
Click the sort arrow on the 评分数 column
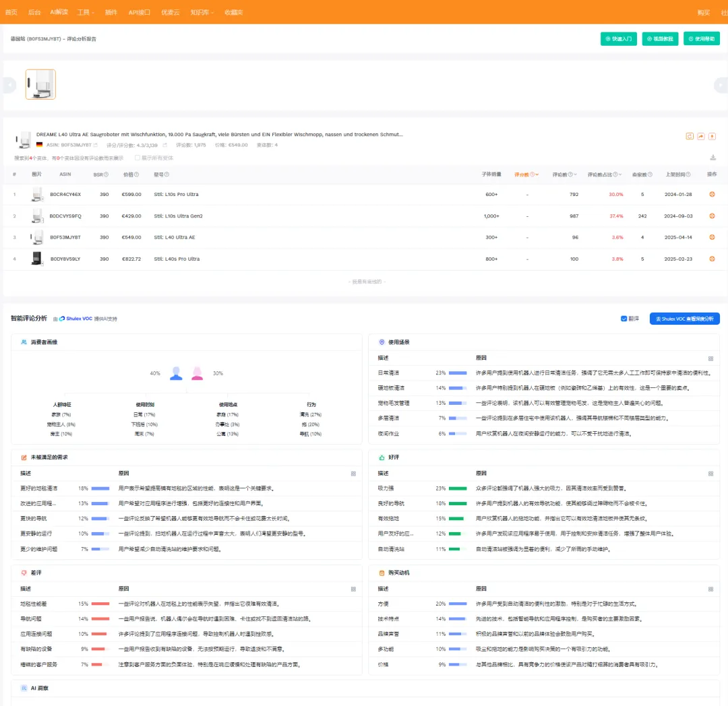(537, 174)
